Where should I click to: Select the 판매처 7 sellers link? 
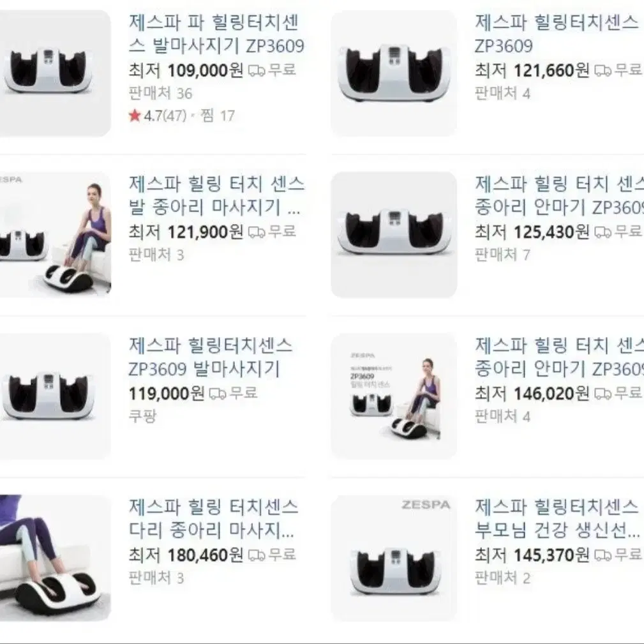click(502, 255)
